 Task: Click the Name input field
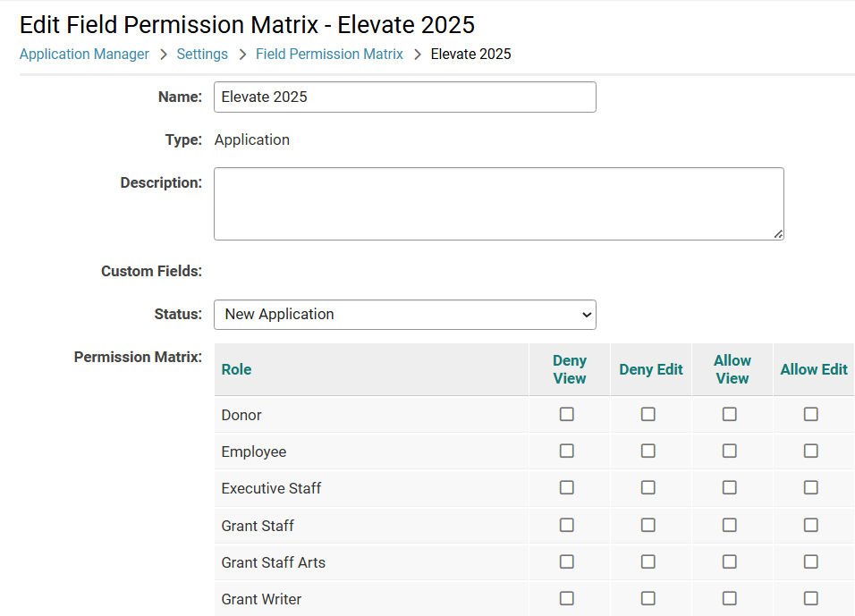pyautogui.click(x=404, y=97)
